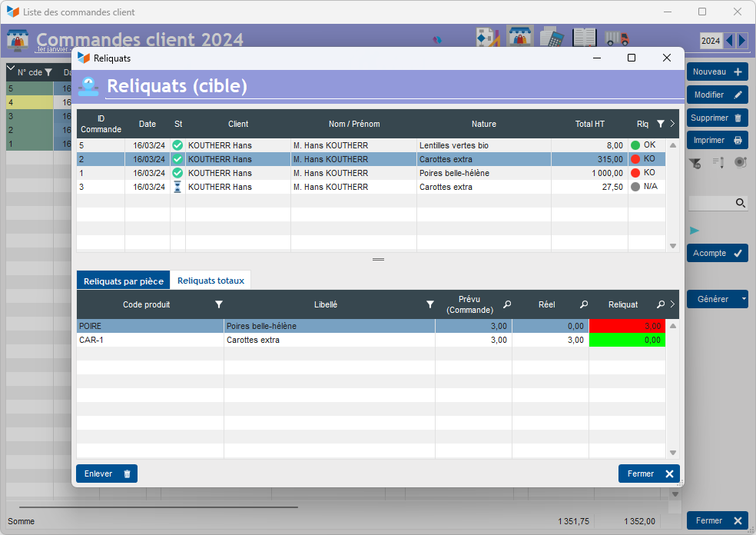Click the filter funnel in the Libellé column
The image size is (756, 535).
click(x=430, y=305)
